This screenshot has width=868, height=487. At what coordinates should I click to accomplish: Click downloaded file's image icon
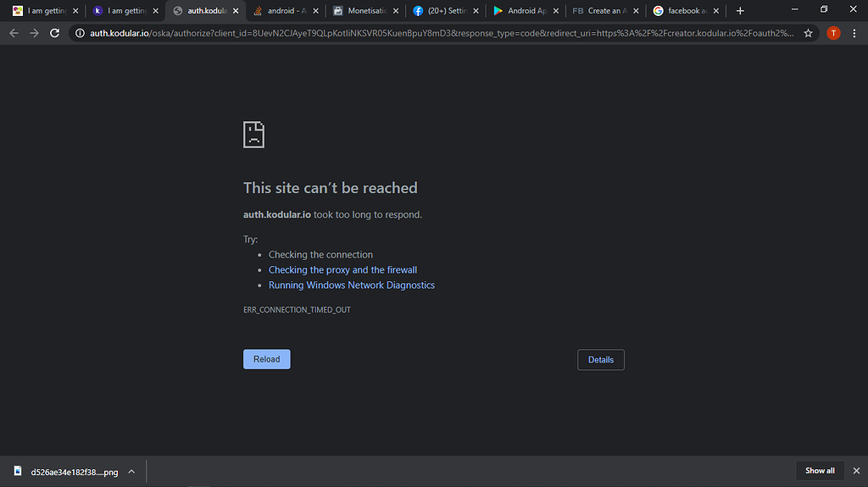click(x=18, y=471)
